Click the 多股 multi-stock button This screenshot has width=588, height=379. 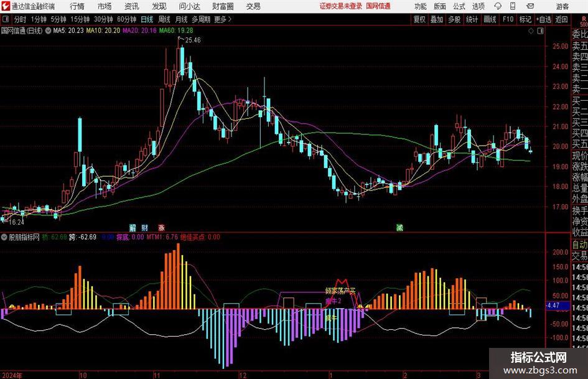454,19
